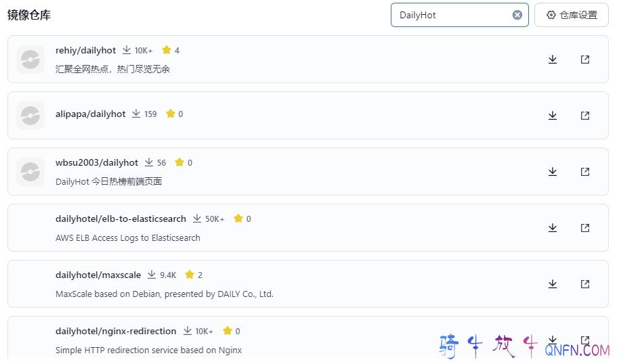Open 仓库设置 repository settings
This screenshot has width=619, height=364.
point(571,15)
